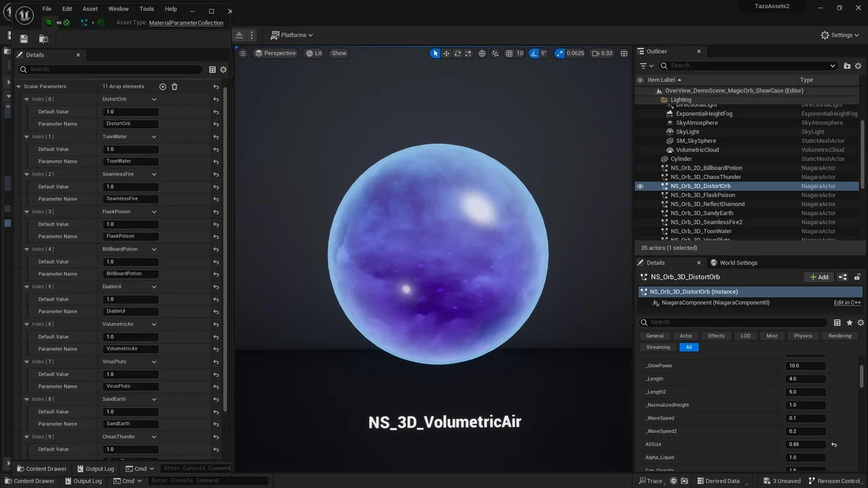Click the Enter Console Command input field
Screen dimensions: 868x488
pyautogui.click(x=203, y=481)
